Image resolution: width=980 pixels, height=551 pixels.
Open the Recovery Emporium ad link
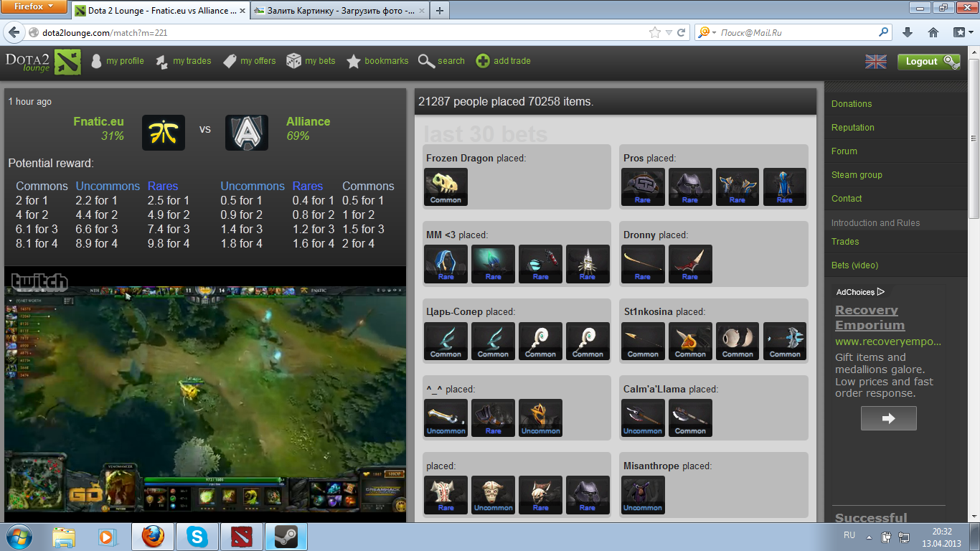(x=870, y=318)
